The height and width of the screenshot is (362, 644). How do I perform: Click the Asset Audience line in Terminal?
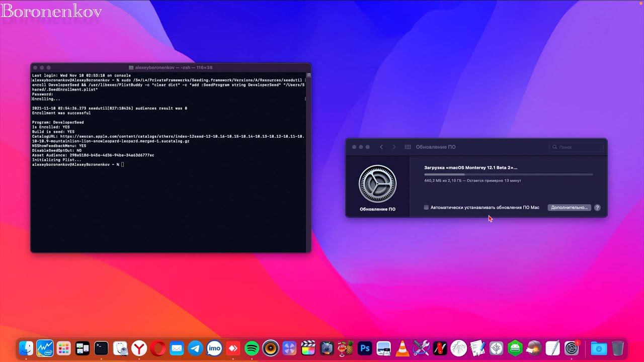click(x=93, y=155)
